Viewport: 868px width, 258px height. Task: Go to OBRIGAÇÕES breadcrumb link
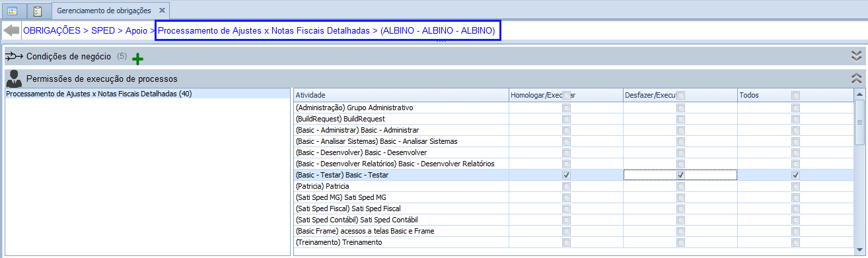[52, 30]
